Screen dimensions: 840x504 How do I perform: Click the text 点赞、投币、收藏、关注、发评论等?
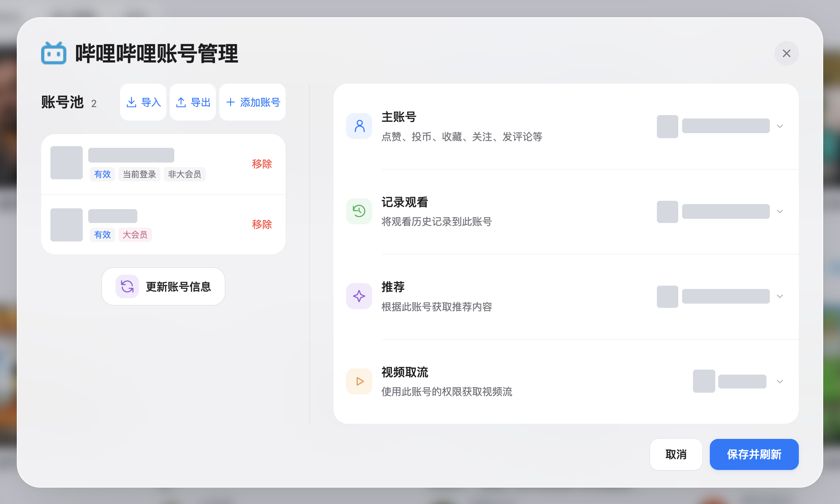click(x=462, y=137)
